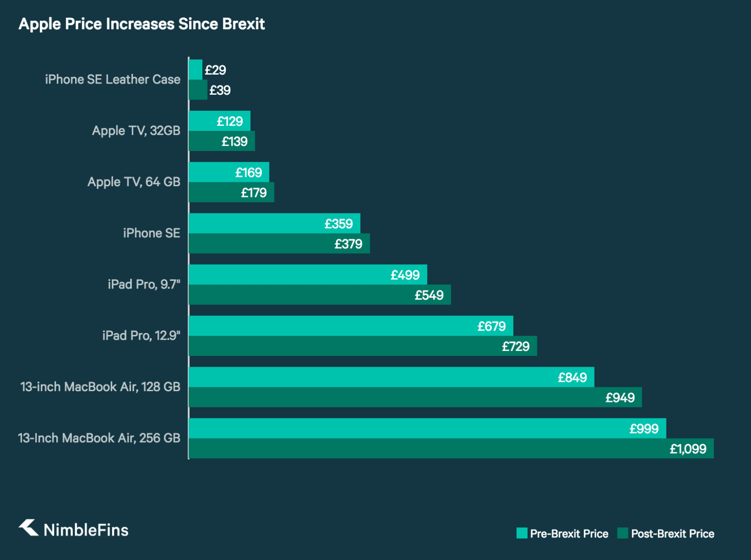Click the £29 pre-Brexit bar
Viewport: 751px width, 560px height.
point(196,69)
